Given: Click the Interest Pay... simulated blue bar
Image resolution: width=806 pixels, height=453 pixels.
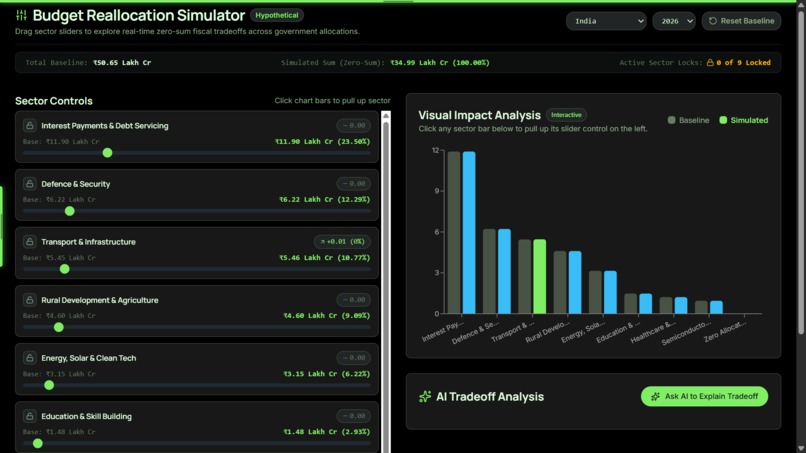Looking at the screenshot, I should coord(469,232).
